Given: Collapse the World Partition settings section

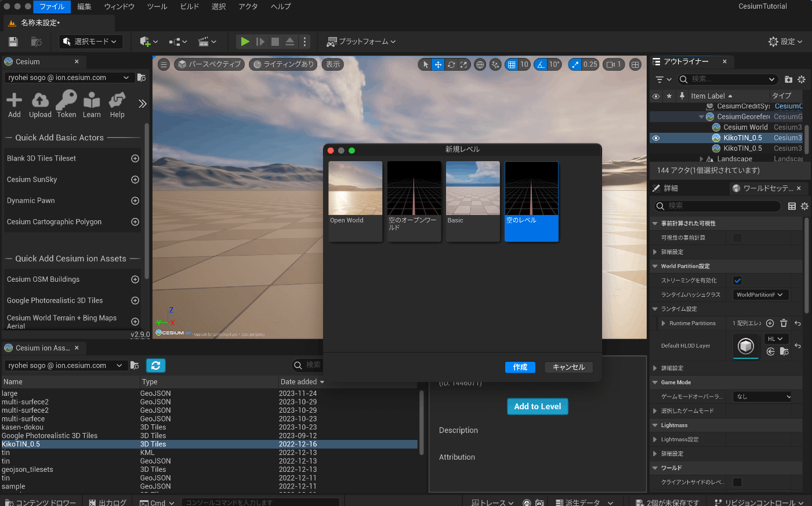Looking at the screenshot, I should click(655, 267).
